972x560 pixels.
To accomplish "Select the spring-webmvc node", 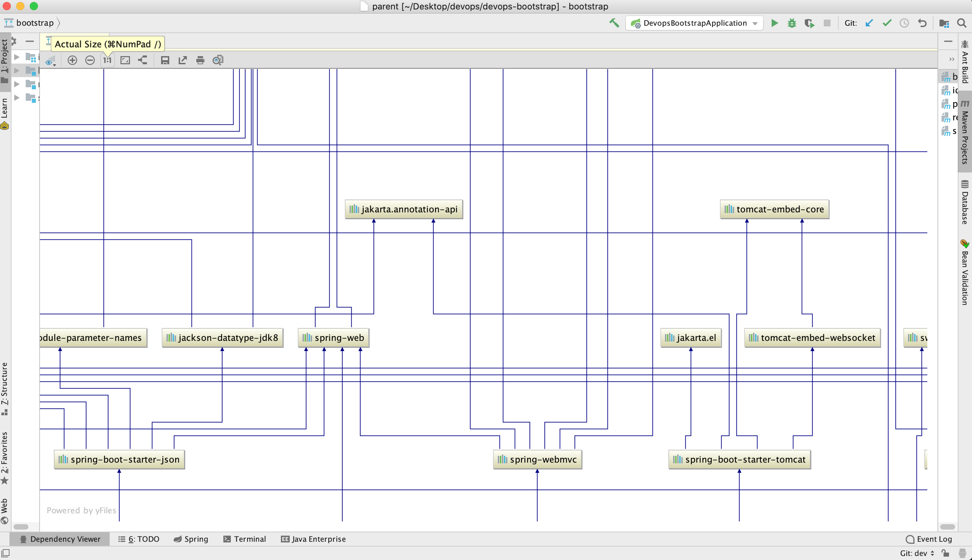I will tap(537, 460).
